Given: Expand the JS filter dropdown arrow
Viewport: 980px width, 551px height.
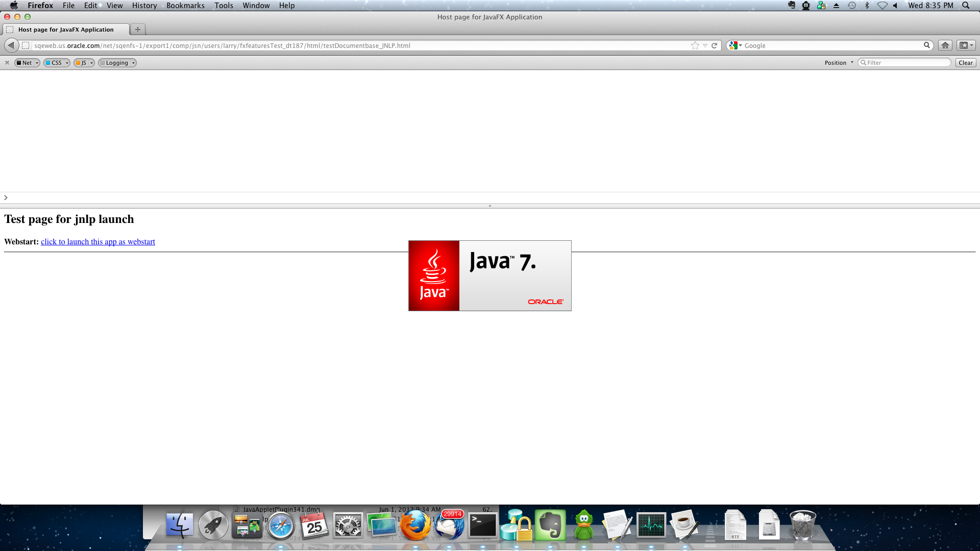Looking at the screenshot, I should point(91,63).
